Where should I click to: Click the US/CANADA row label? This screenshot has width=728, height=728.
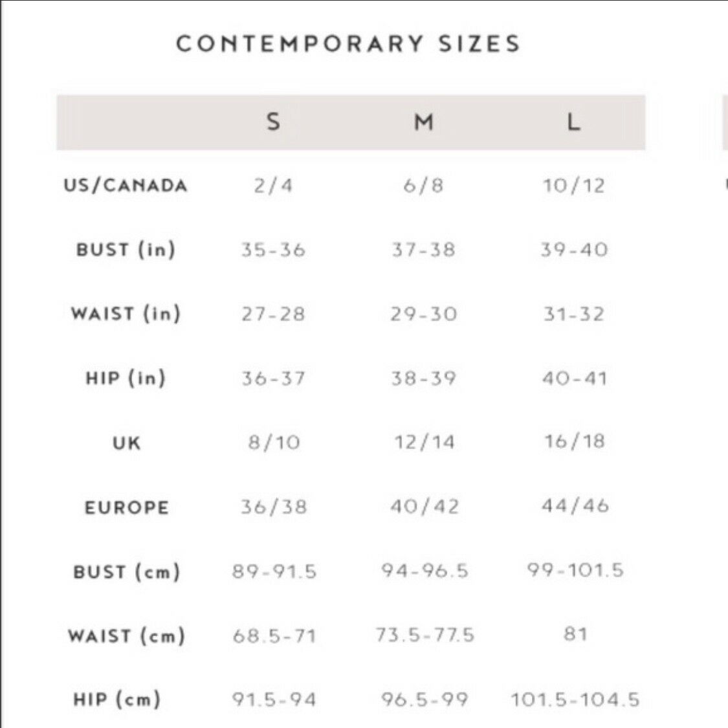[x=126, y=185]
